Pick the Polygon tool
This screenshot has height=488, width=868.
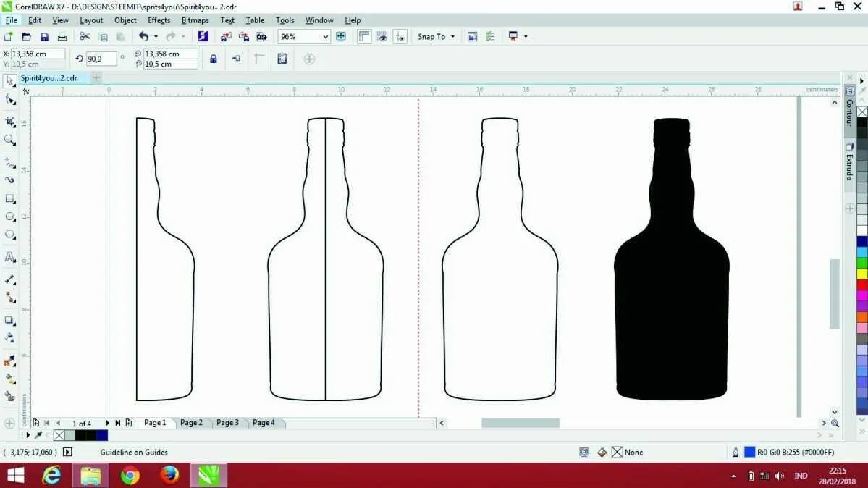(10, 235)
